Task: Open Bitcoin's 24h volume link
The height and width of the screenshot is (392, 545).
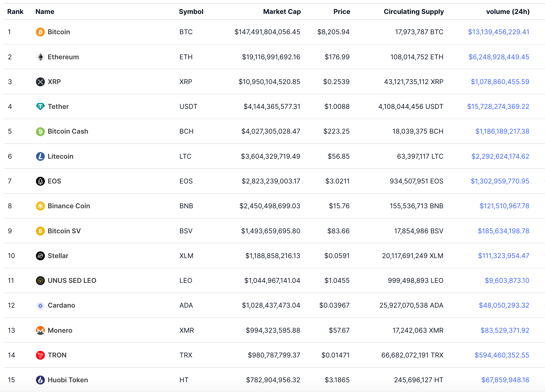Action: 498,32
